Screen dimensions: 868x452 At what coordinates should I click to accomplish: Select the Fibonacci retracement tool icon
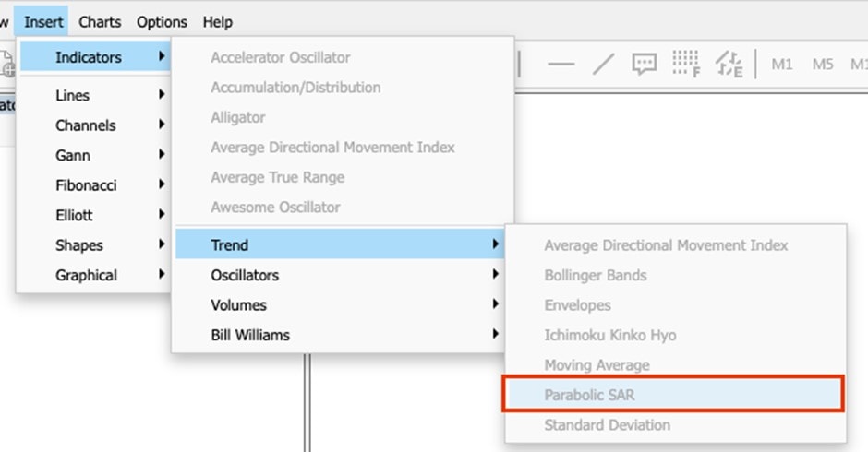point(685,64)
